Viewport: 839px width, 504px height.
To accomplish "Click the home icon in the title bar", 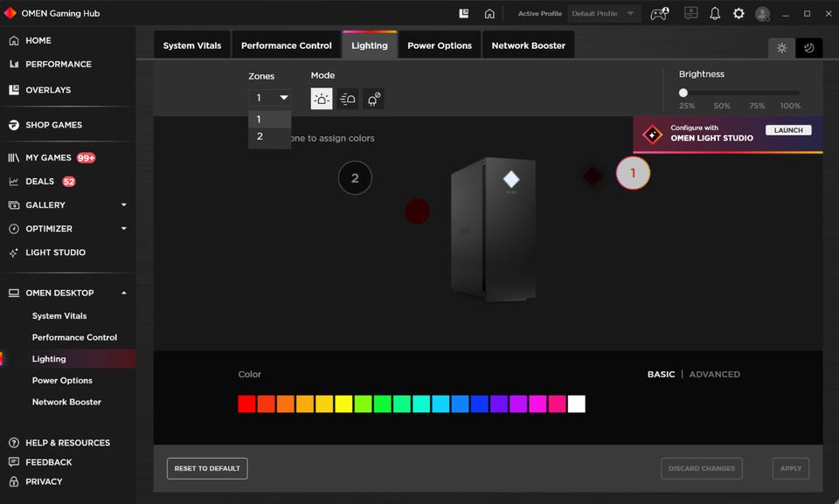I will click(489, 14).
